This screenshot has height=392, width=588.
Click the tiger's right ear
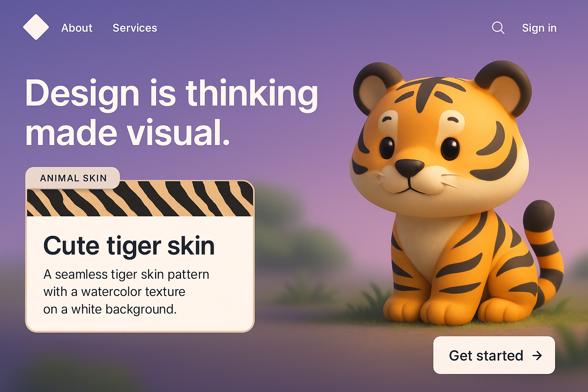point(504,88)
